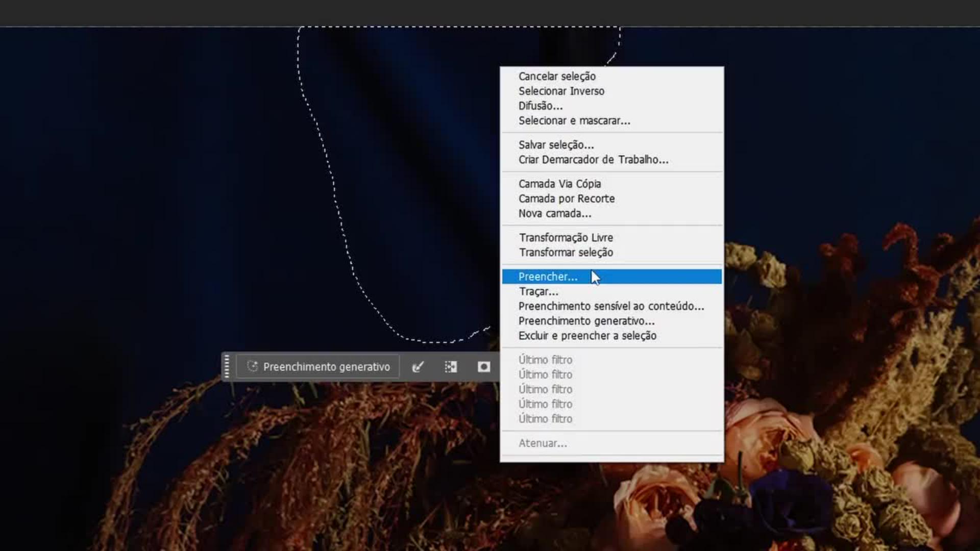Choose Camada por Recorte
The width and height of the screenshot is (980, 551).
(566, 198)
